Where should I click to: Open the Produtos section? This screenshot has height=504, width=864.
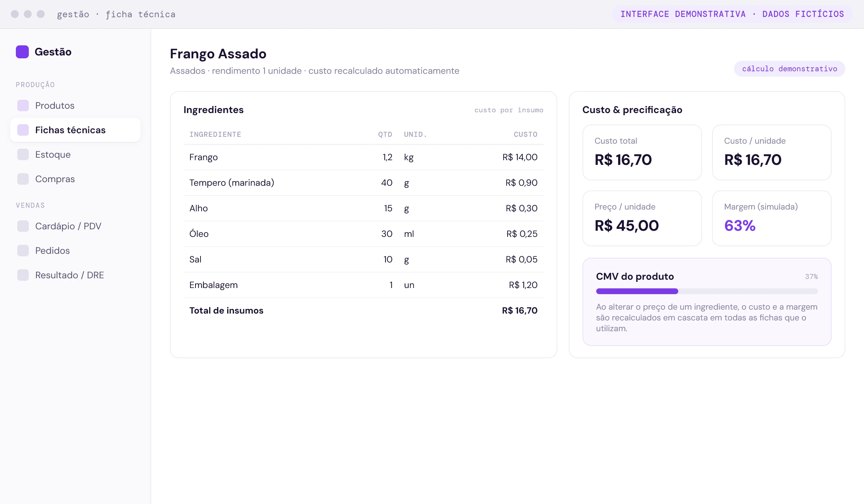pos(75,105)
